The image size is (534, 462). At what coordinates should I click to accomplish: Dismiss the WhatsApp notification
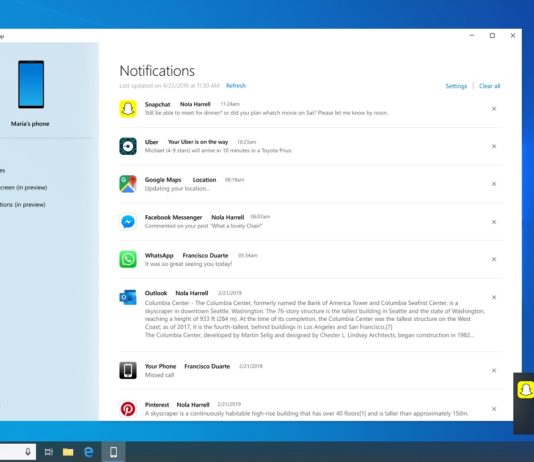tap(494, 259)
